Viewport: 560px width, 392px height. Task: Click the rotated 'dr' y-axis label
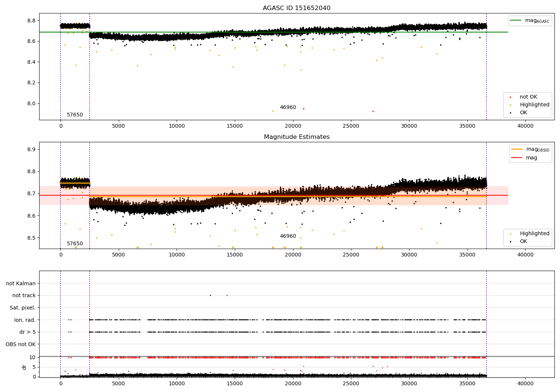pos(24,367)
